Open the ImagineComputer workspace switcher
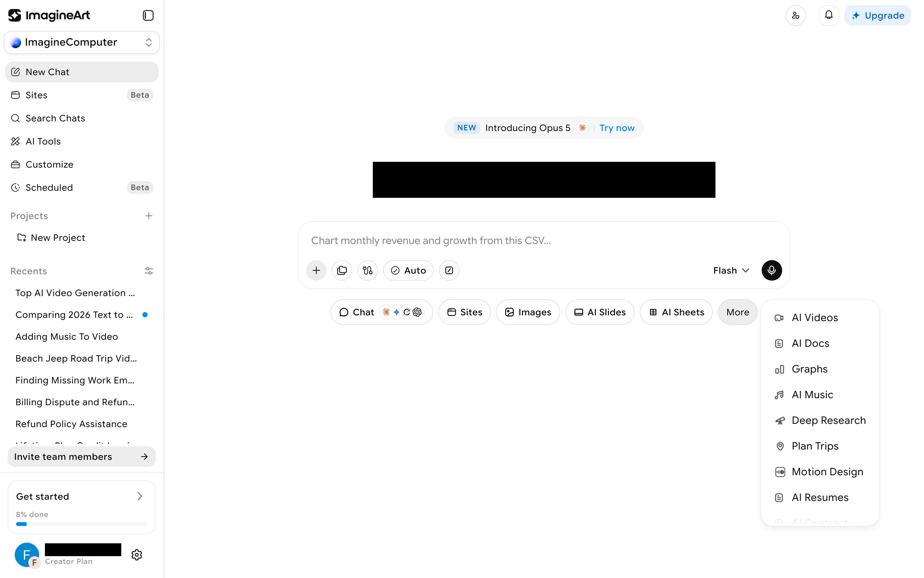924x578 pixels. [82, 42]
